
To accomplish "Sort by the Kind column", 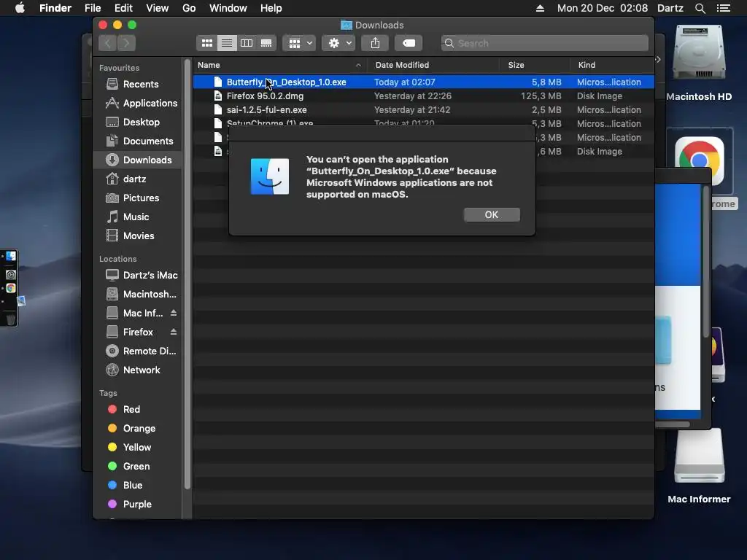I will (x=612, y=65).
